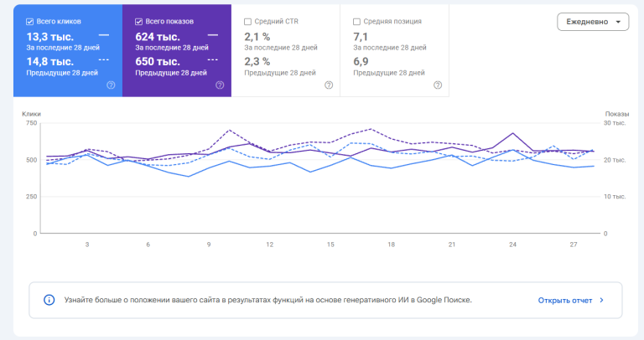644x340 pixels.
Task: Click day '15' on chart axis
Action: [330, 245]
